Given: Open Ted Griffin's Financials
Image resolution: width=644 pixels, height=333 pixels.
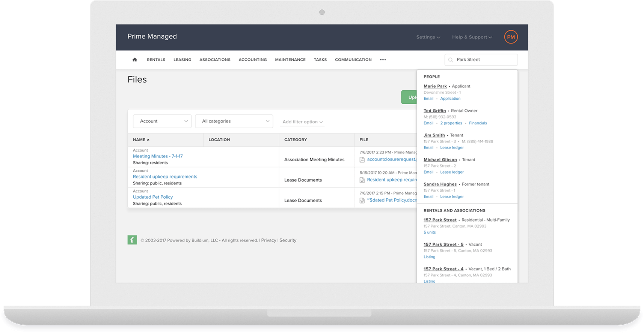Looking at the screenshot, I should point(478,123).
